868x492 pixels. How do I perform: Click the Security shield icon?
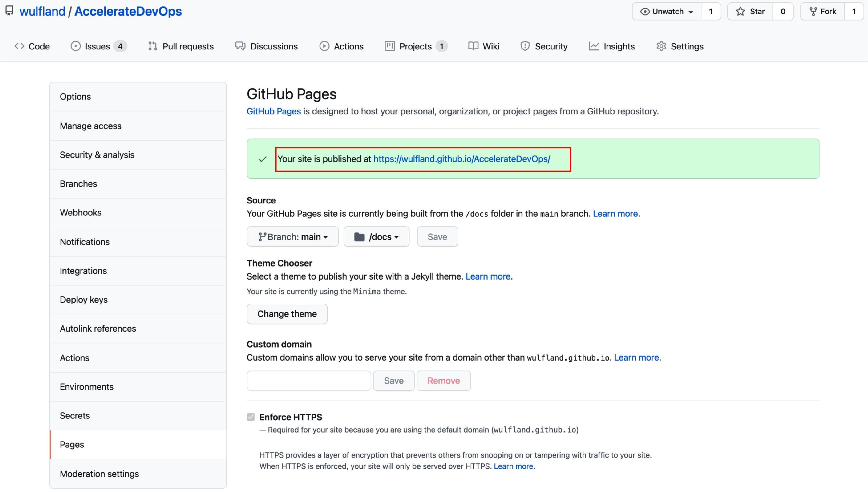pyautogui.click(x=525, y=46)
